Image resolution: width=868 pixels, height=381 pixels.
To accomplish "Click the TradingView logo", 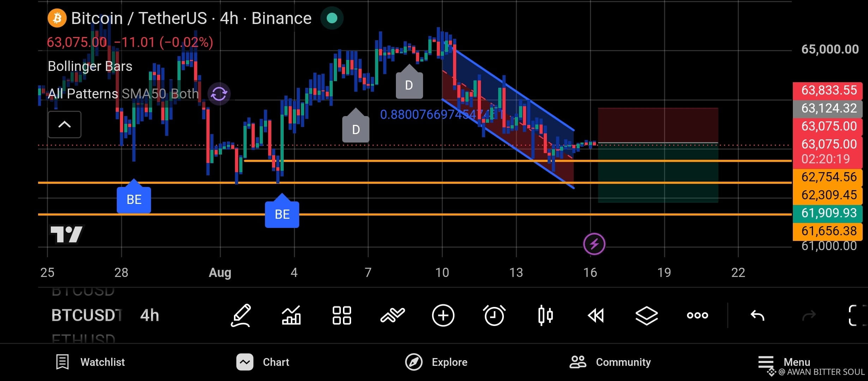I will [67, 234].
